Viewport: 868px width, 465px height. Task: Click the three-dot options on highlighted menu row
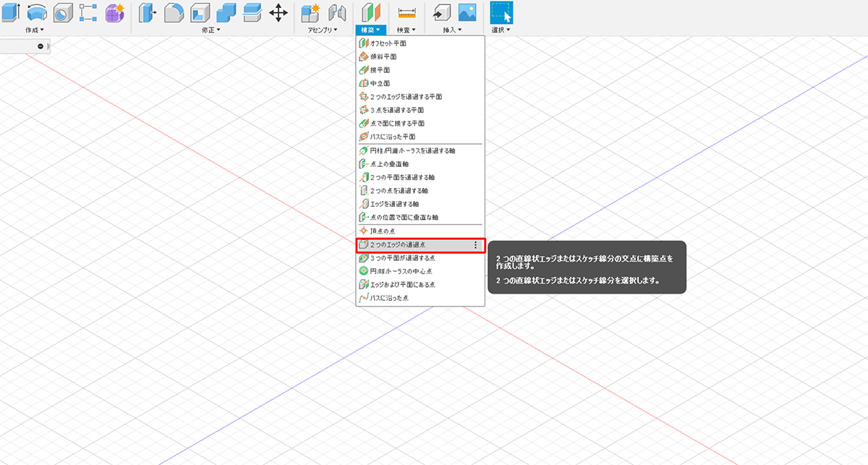475,245
